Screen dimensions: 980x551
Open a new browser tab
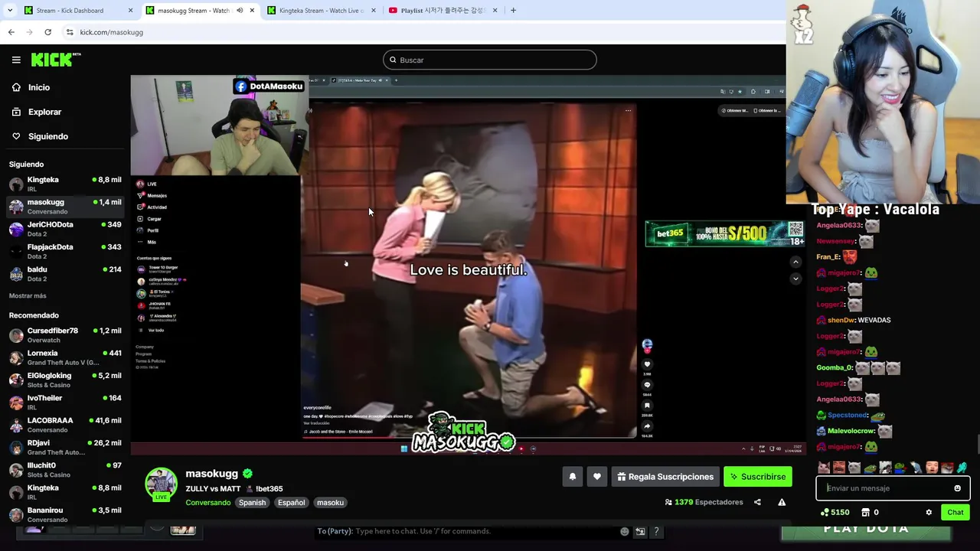click(x=513, y=11)
